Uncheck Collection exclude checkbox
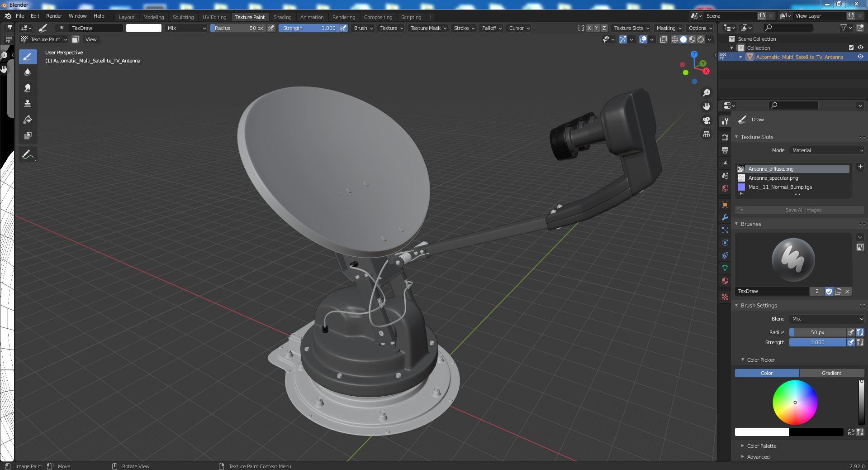 (851, 48)
